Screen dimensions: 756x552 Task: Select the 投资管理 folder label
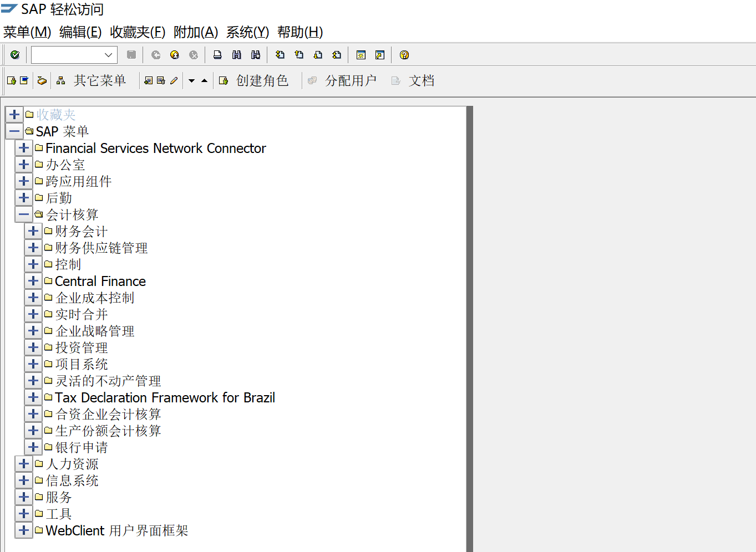click(82, 347)
